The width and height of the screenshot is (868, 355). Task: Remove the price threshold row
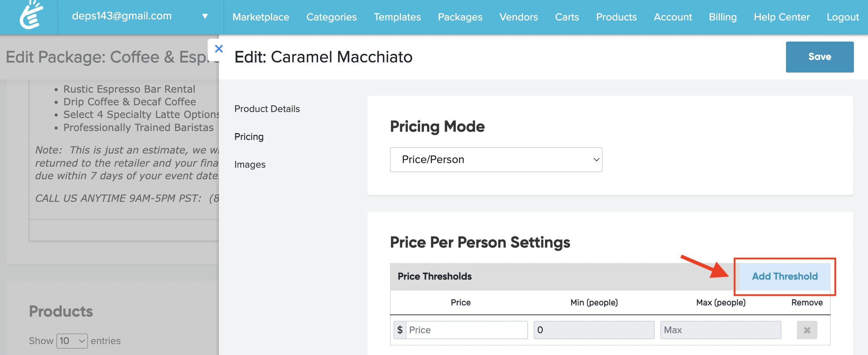807,330
